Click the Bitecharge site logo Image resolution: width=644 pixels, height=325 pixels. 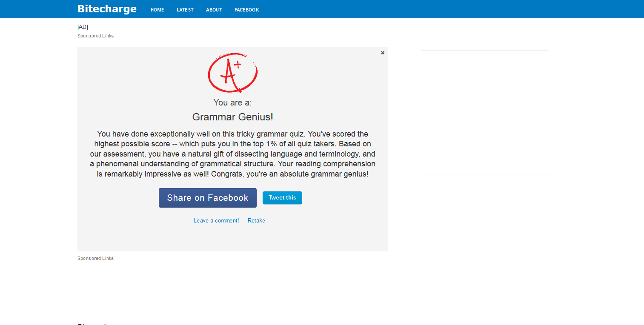pos(106,9)
